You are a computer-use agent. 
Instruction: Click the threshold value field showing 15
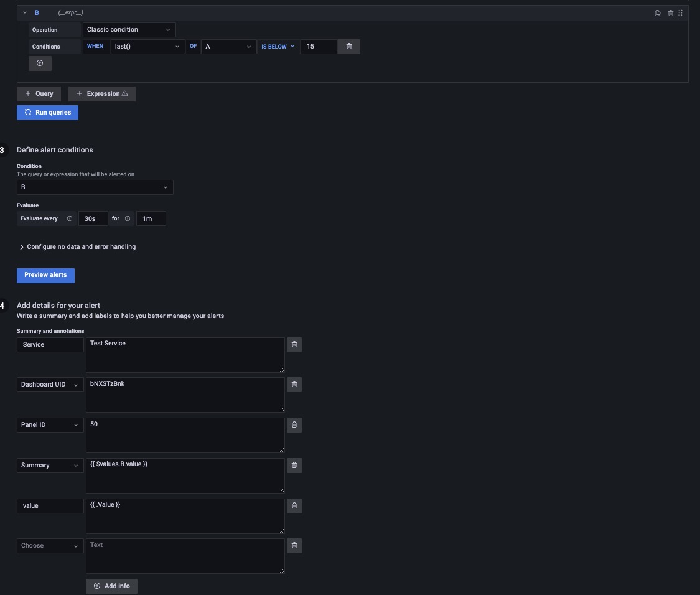pos(319,46)
